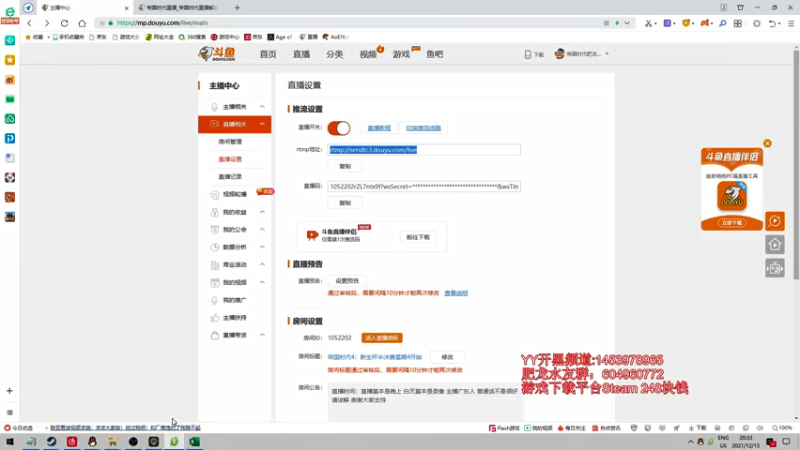800x450 pixels.
Task: Expand the 商业活动 sidebar section
Action: coord(235,264)
